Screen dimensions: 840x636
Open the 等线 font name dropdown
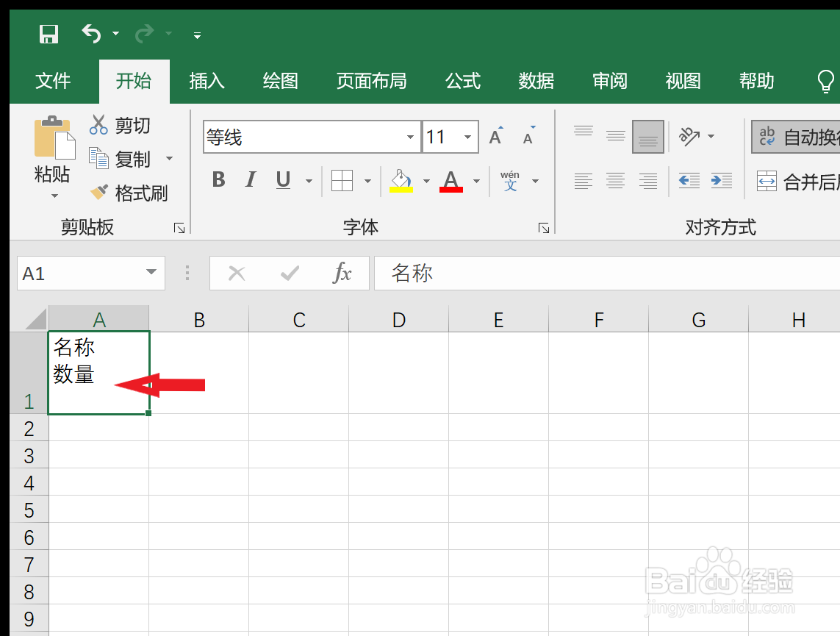click(410, 137)
